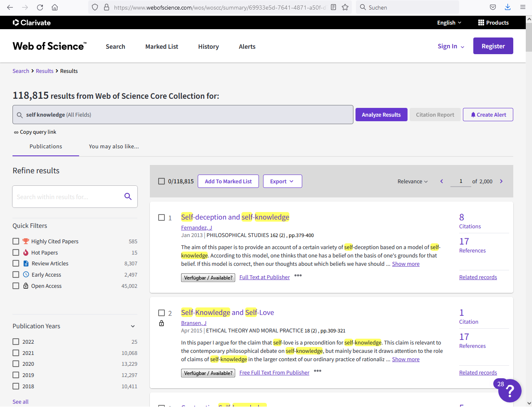
Task: Toggle reader view in the address bar
Action: tap(333, 7)
